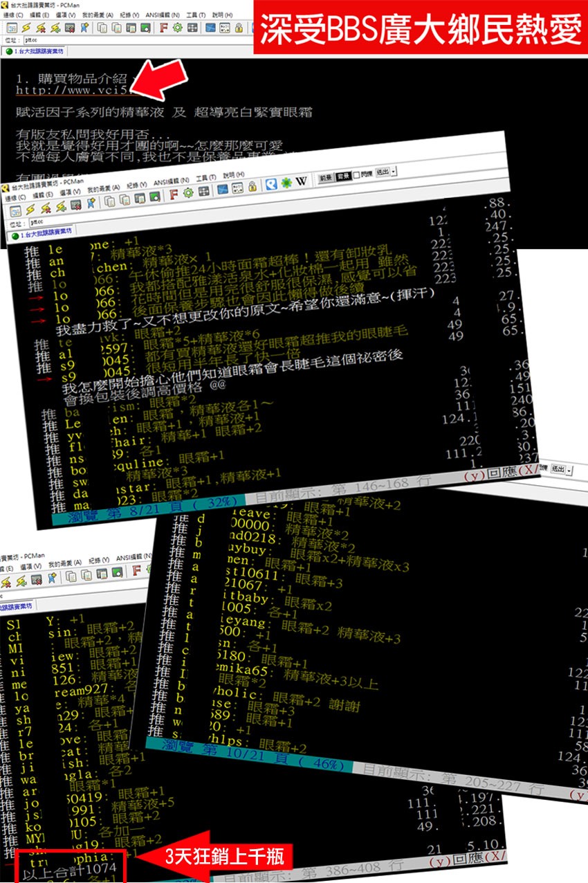Click the 背景 color button in middle window

(x=343, y=176)
